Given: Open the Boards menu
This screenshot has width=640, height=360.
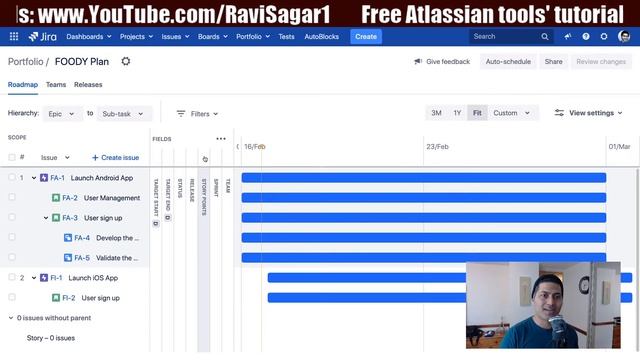Looking at the screenshot, I should tap(213, 37).
